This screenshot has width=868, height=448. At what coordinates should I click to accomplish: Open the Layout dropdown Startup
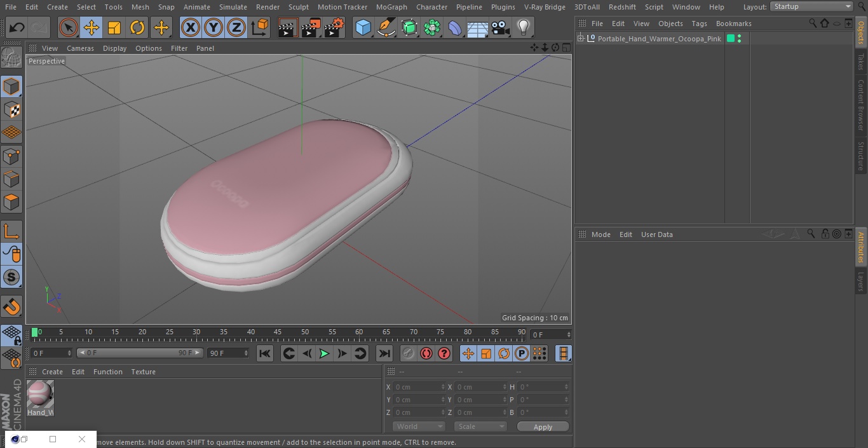coord(811,6)
